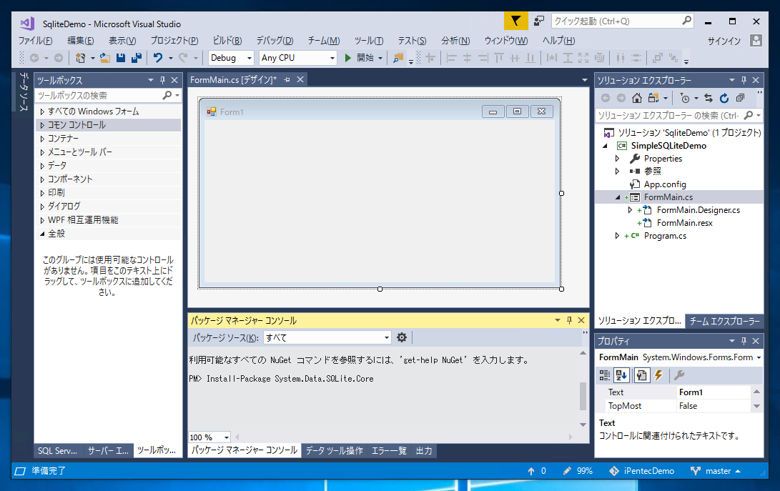Select FormMain.resx file
This screenshot has height=491, width=780.
coord(684,223)
